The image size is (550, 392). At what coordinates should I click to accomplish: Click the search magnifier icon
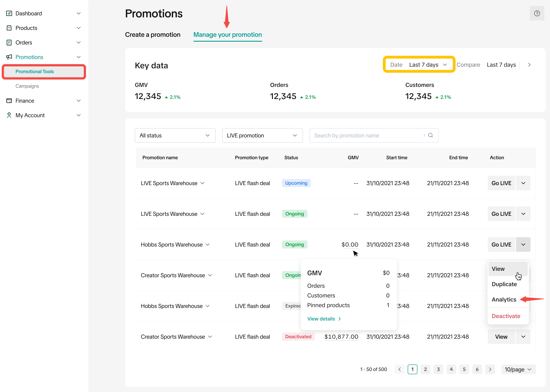point(430,135)
